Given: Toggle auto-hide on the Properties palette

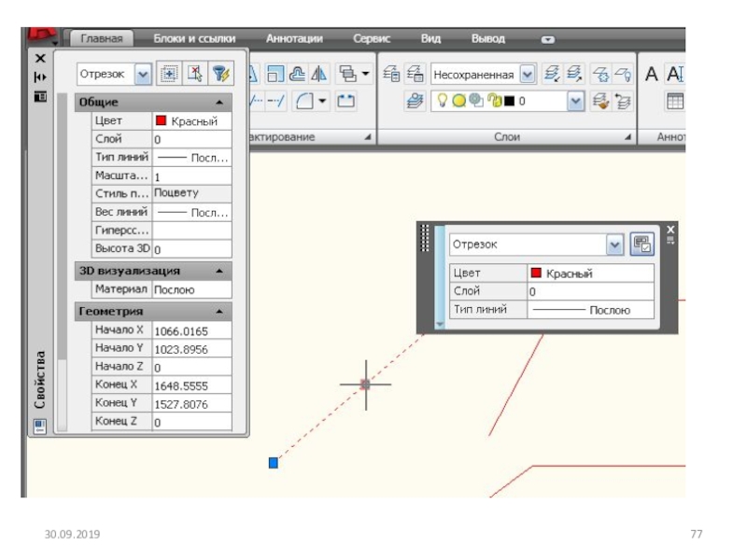Looking at the screenshot, I should coord(40,77).
